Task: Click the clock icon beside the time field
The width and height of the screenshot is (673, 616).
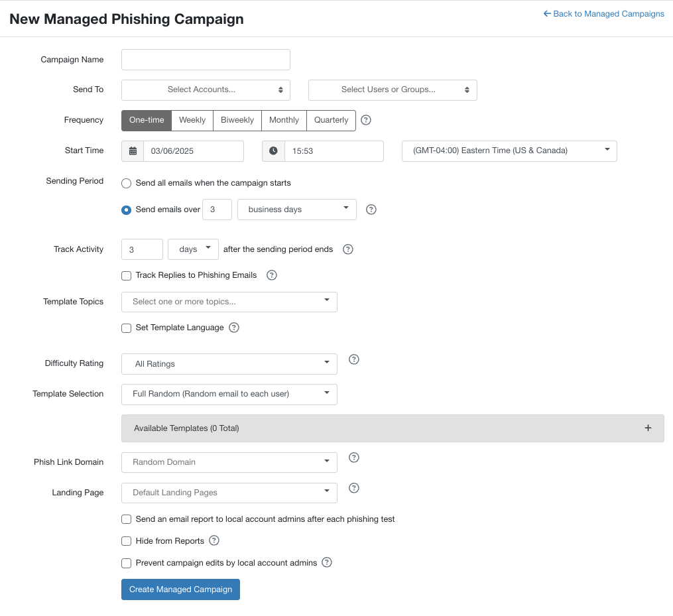Action: (x=273, y=151)
